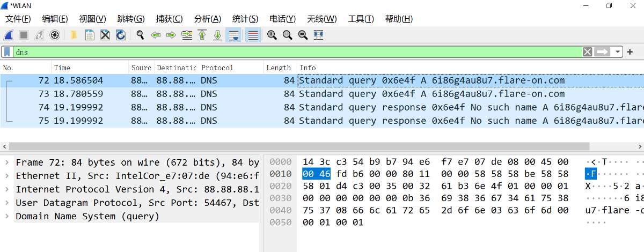The height and width of the screenshot is (252, 644).
Task: Expand User Datagram Protocol node
Action: pyautogui.click(x=6, y=203)
